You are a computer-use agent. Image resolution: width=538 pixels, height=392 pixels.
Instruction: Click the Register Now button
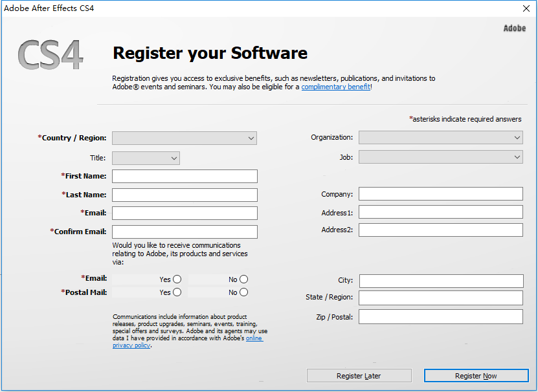(476, 376)
